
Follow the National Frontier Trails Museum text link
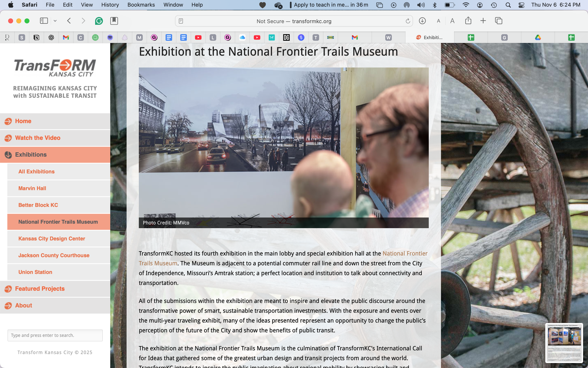[x=405, y=253]
